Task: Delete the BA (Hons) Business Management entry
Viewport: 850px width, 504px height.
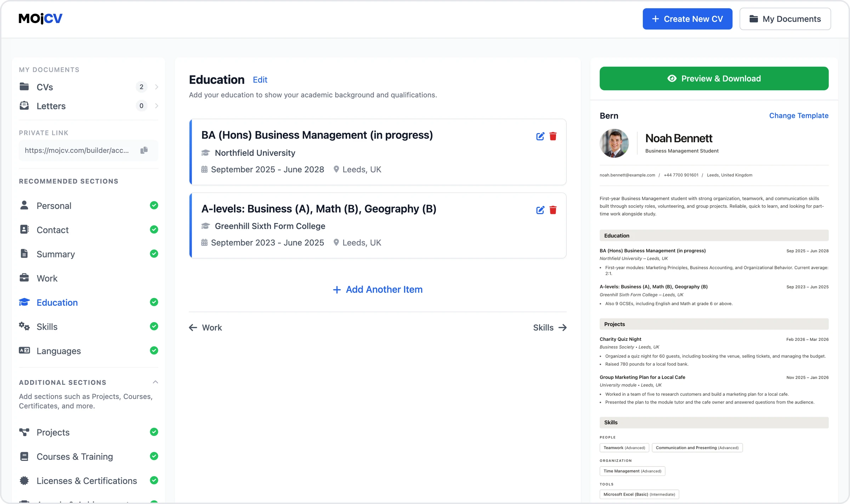Action: click(553, 136)
